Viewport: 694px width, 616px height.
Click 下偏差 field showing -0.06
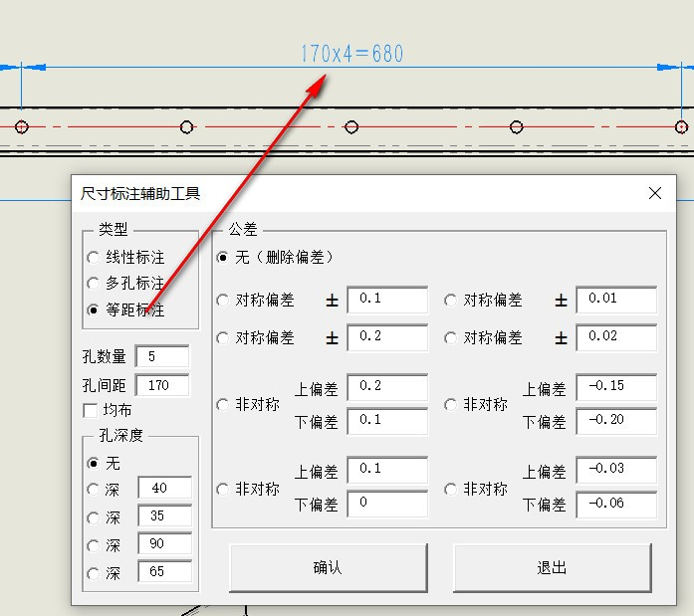(x=616, y=505)
